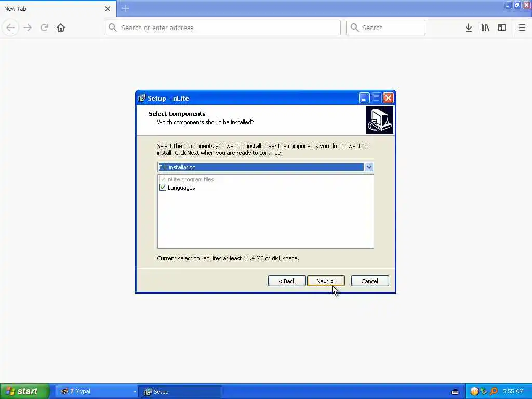Click the Search or enter address bar
Viewport: 532px width, 399px height.
[222, 28]
